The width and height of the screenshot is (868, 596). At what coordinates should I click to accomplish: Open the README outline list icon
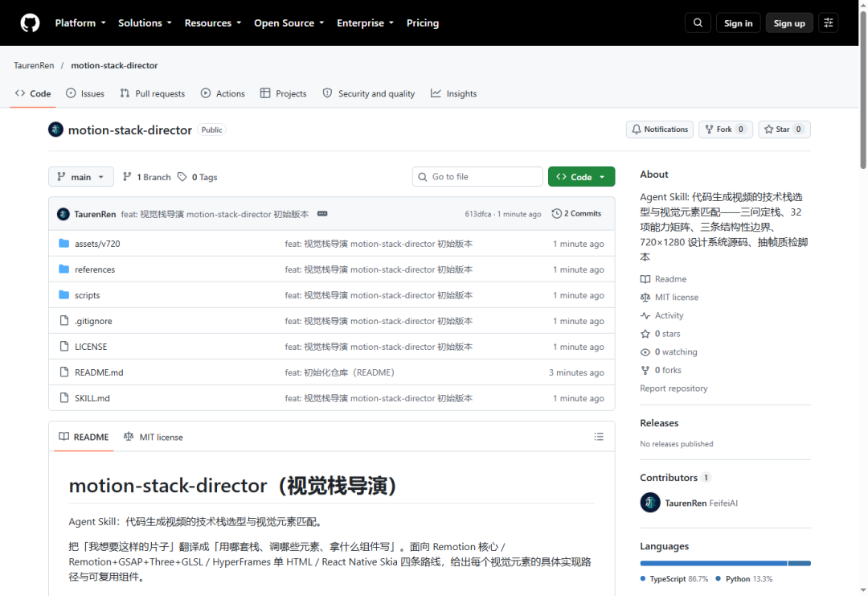(599, 437)
